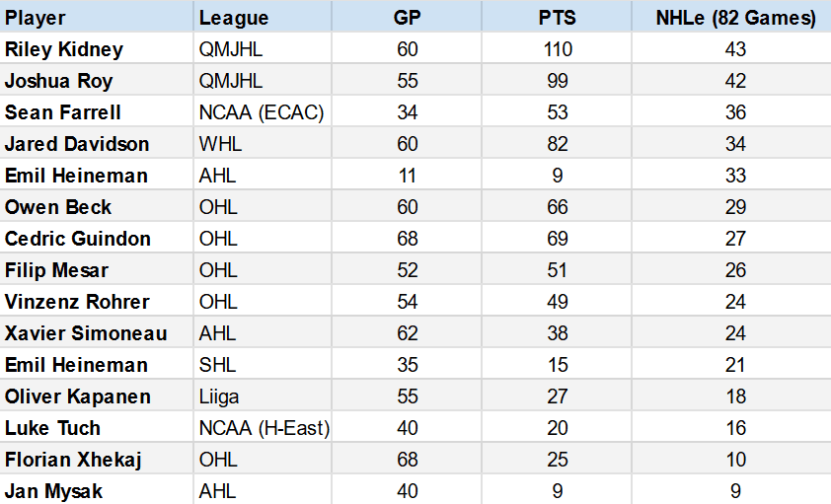Select the Filip Mesar player cell

pos(97,269)
